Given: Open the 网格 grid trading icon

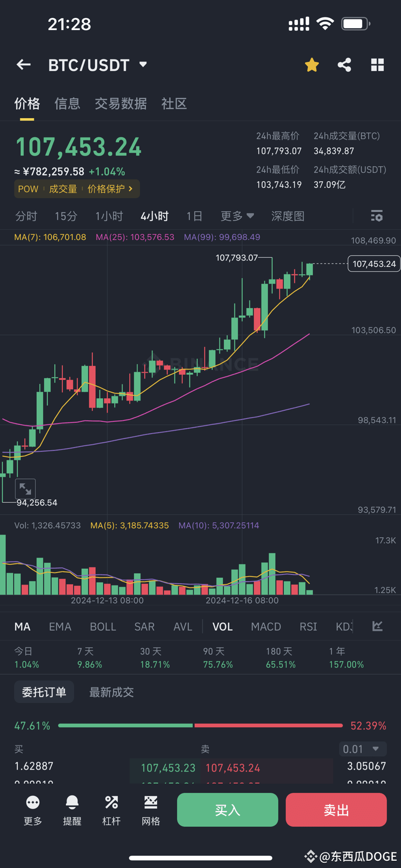Looking at the screenshot, I should (x=151, y=810).
